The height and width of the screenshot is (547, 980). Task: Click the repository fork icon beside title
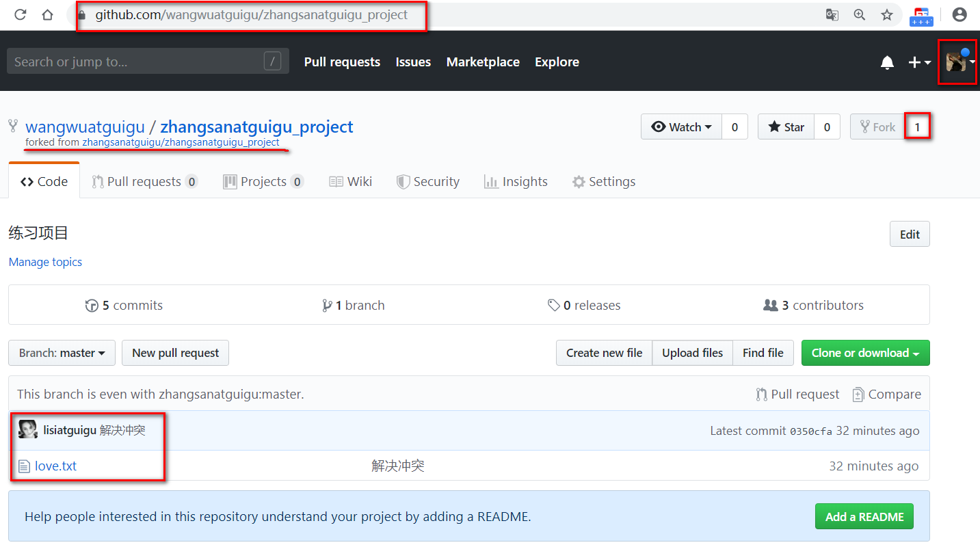pyautogui.click(x=12, y=126)
